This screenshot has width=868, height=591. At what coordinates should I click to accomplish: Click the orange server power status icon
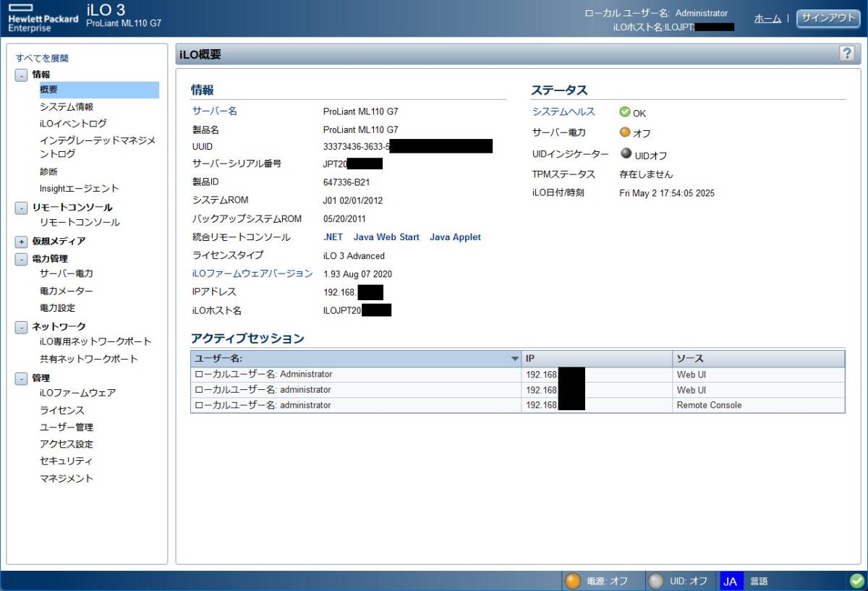pos(625,132)
